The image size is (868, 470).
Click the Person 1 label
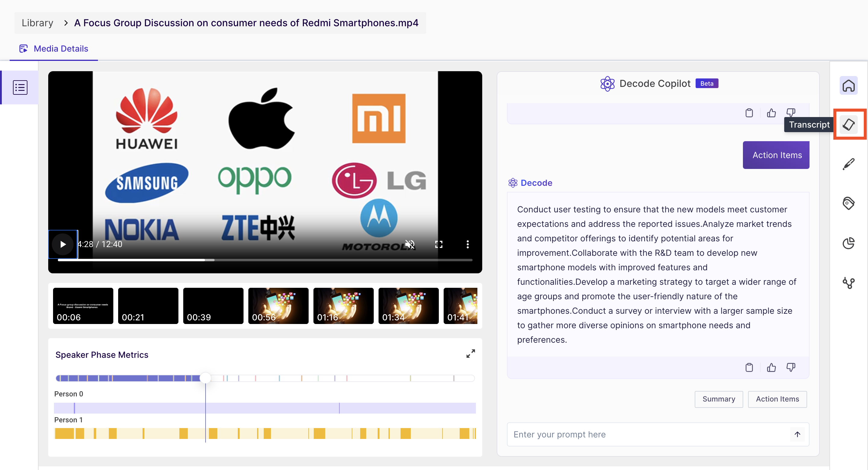tap(68, 420)
